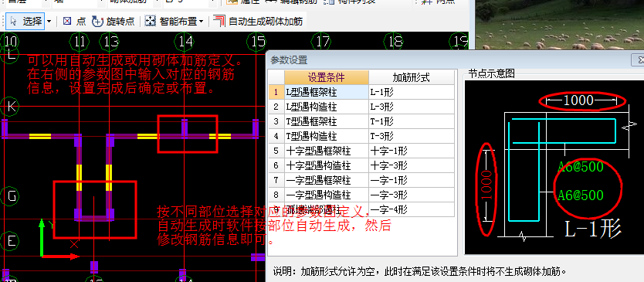The image size is (644, 282).
Task: Open the L-1形 reinforcement form cell
Action: [412, 92]
